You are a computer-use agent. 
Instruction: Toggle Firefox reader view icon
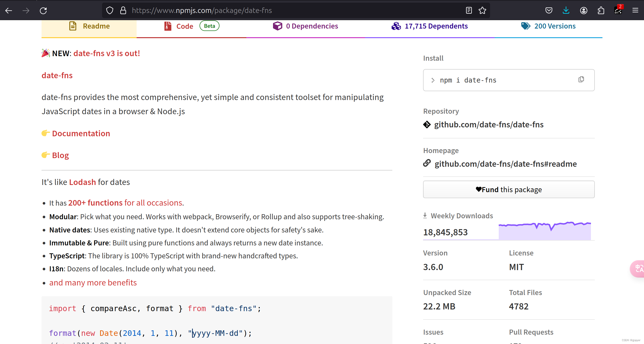pos(469,11)
